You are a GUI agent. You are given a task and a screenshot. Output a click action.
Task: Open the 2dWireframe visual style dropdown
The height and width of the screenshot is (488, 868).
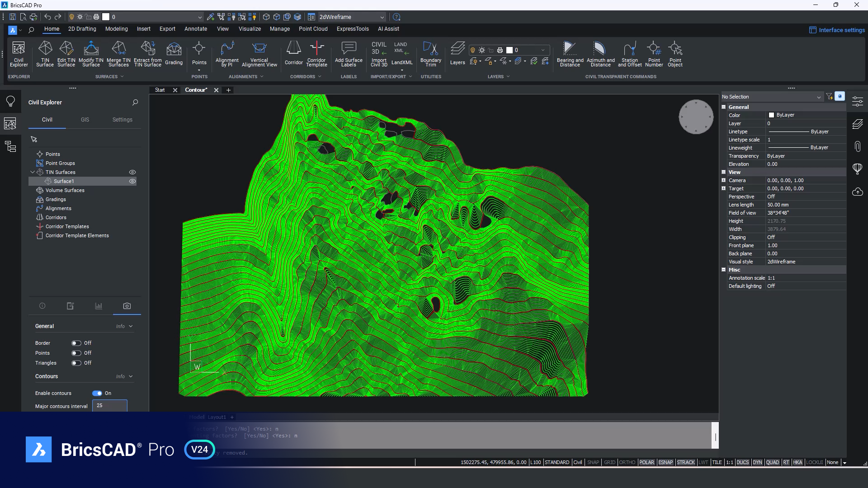click(x=382, y=17)
